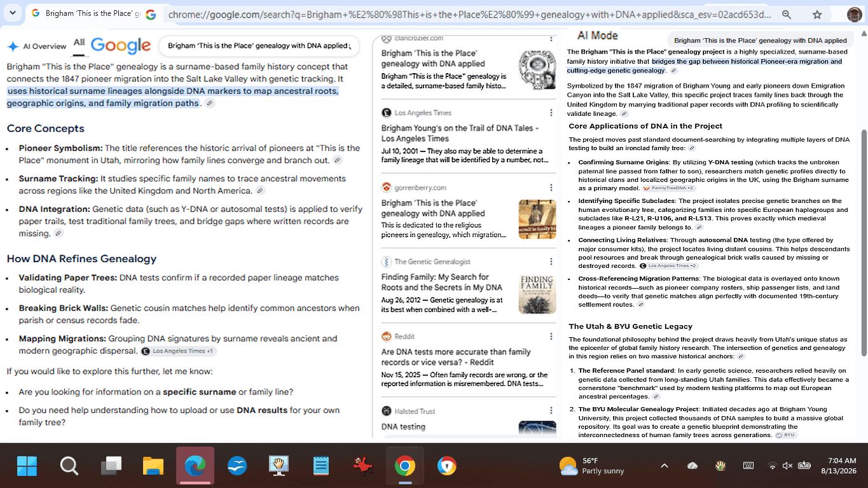Open the hand-on-monitor app on the taskbar

pyautogui.click(x=279, y=466)
